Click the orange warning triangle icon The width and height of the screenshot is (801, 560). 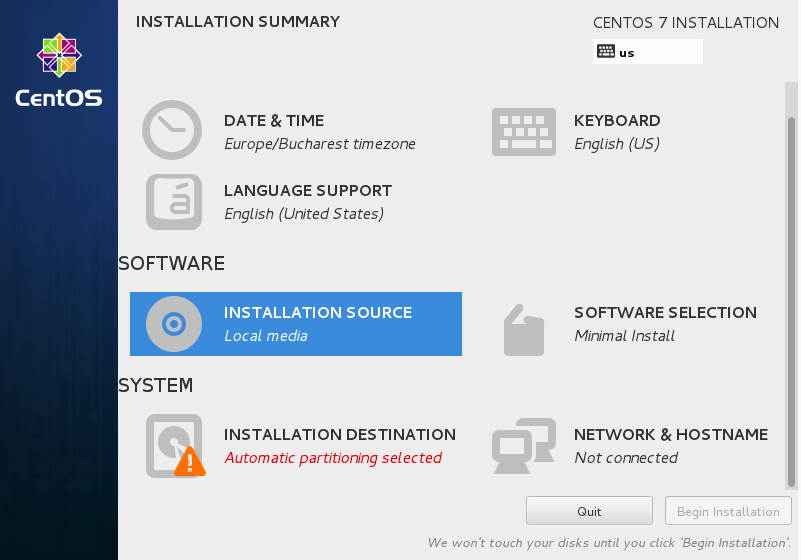click(x=189, y=462)
